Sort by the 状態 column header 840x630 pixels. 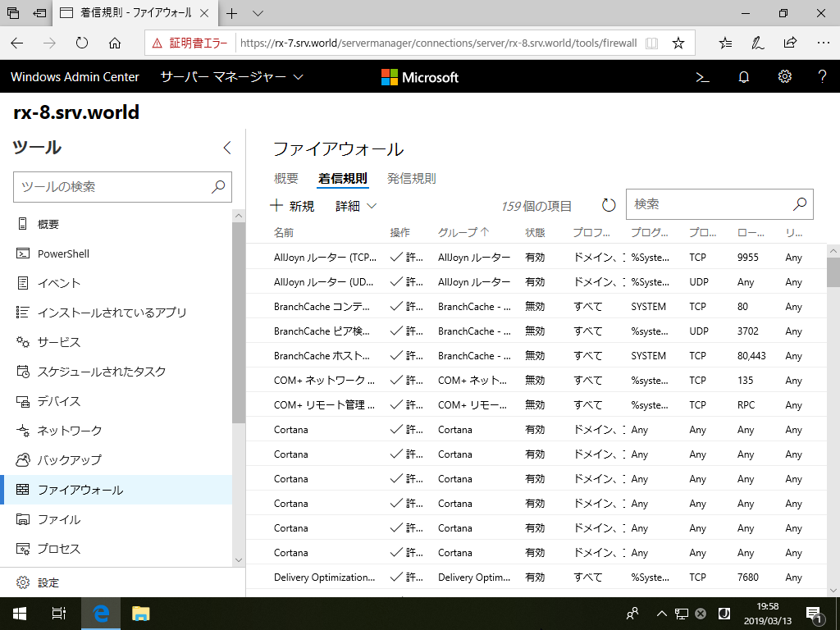point(535,232)
